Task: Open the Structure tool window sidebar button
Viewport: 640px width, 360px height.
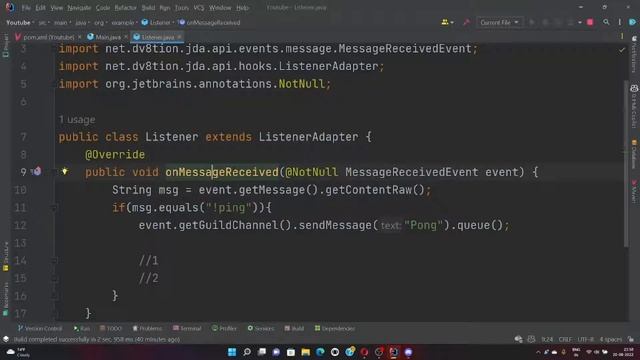Action: [5, 257]
